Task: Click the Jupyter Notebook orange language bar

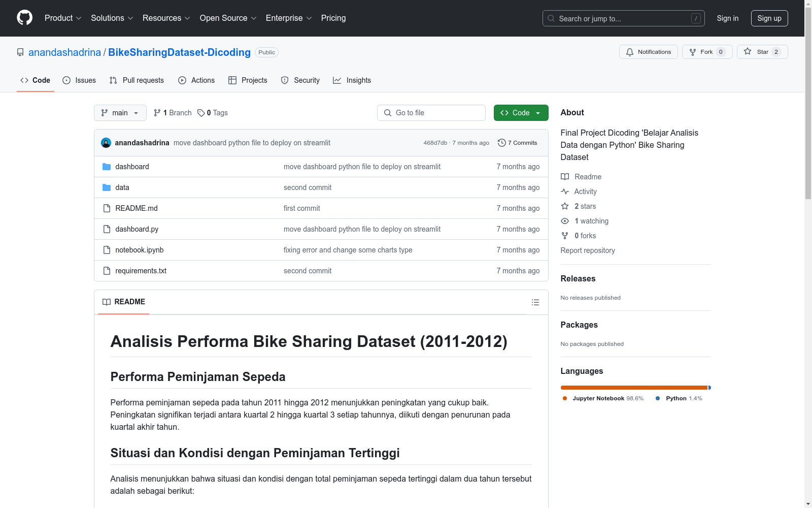Action: coord(634,388)
